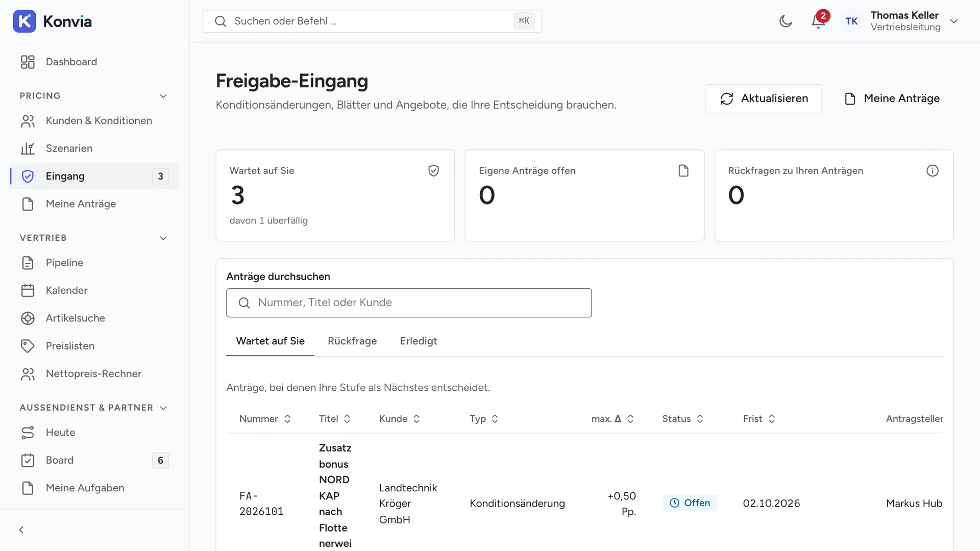Sort table by Titel column
Viewport: 980px width, 551px height.
pos(335,419)
